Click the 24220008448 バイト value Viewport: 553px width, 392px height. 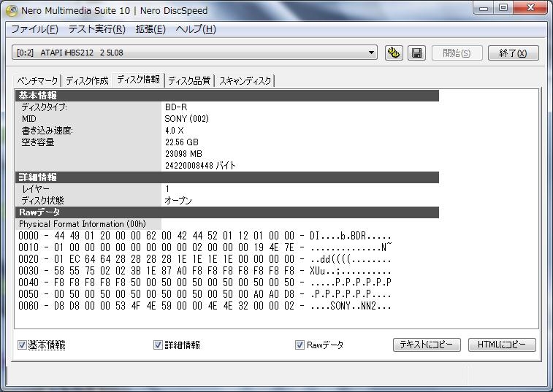(x=200, y=165)
